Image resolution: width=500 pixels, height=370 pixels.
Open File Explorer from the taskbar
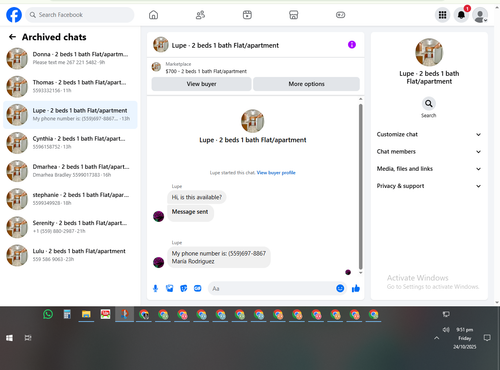(86, 314)
